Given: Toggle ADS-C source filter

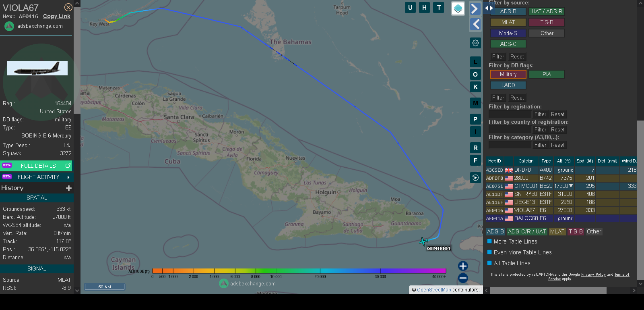Looking at the screenshot, I should (x=508, y=44).
